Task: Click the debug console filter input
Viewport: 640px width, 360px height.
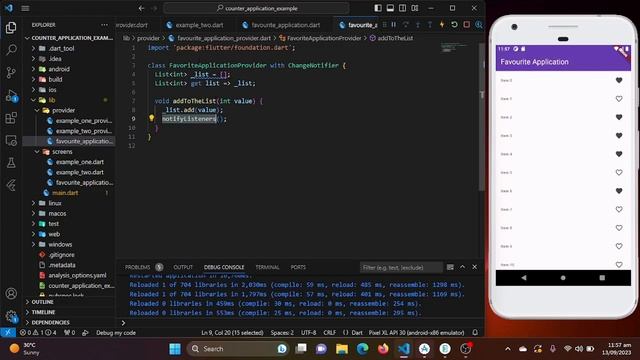Action: (401, 267)
